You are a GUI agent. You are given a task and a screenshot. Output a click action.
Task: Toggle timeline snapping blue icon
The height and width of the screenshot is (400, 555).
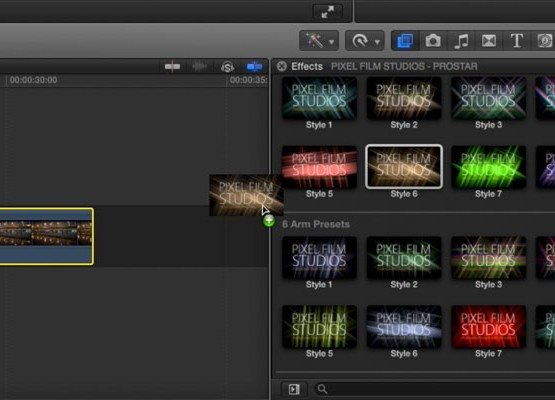[254, 66]
